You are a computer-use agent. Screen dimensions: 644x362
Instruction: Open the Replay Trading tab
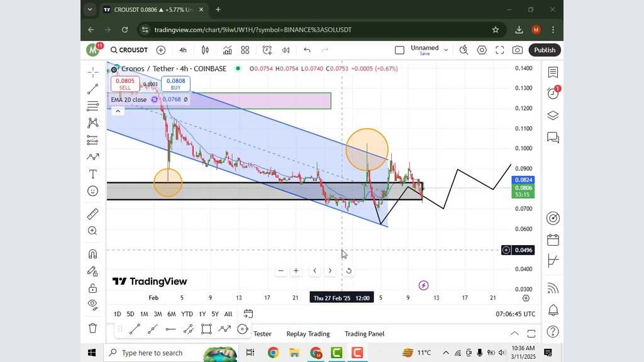pyautogui.click(x=308, y=334)
